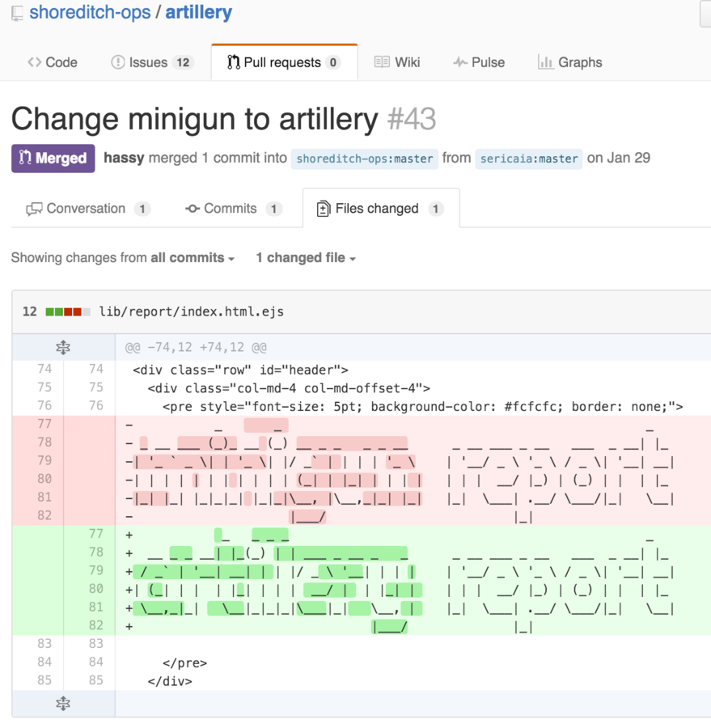Click the Pull requests branch icon
The width and height of the screenshot is (711, 728).
point(233,62)
